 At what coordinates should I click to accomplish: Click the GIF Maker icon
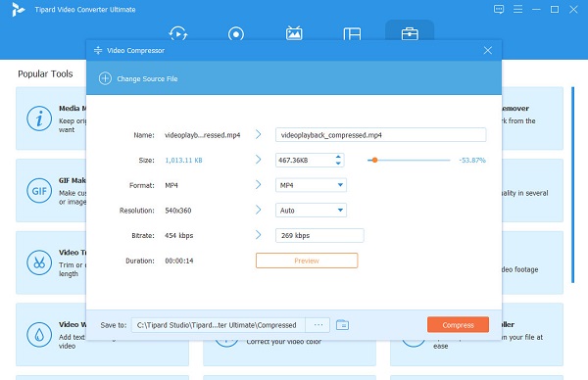point(39,191)
